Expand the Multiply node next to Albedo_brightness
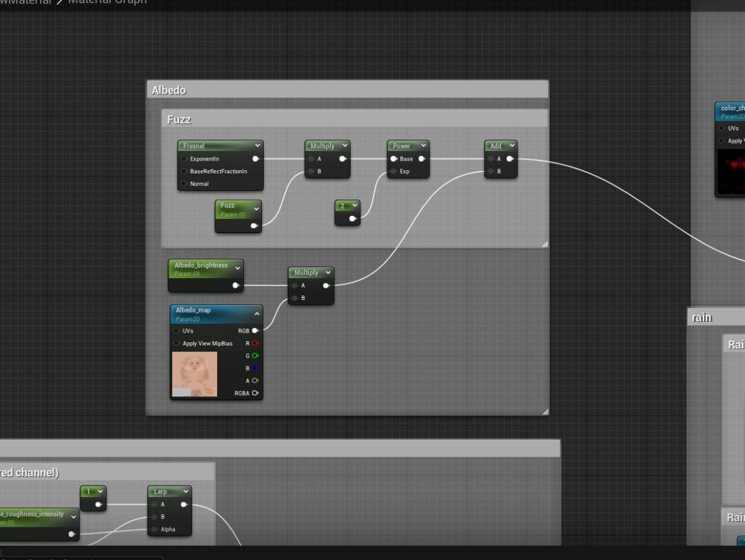 [x=328, y=272]
